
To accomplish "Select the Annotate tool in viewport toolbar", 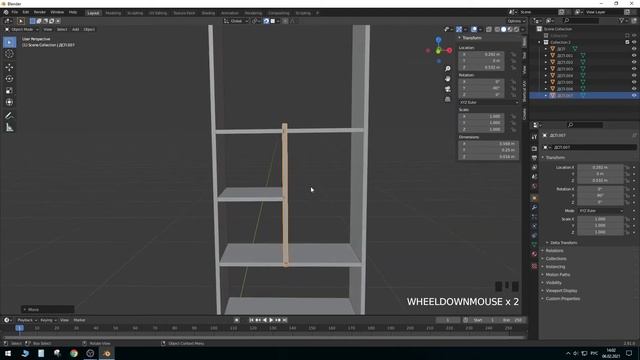I will click(9, 116).
